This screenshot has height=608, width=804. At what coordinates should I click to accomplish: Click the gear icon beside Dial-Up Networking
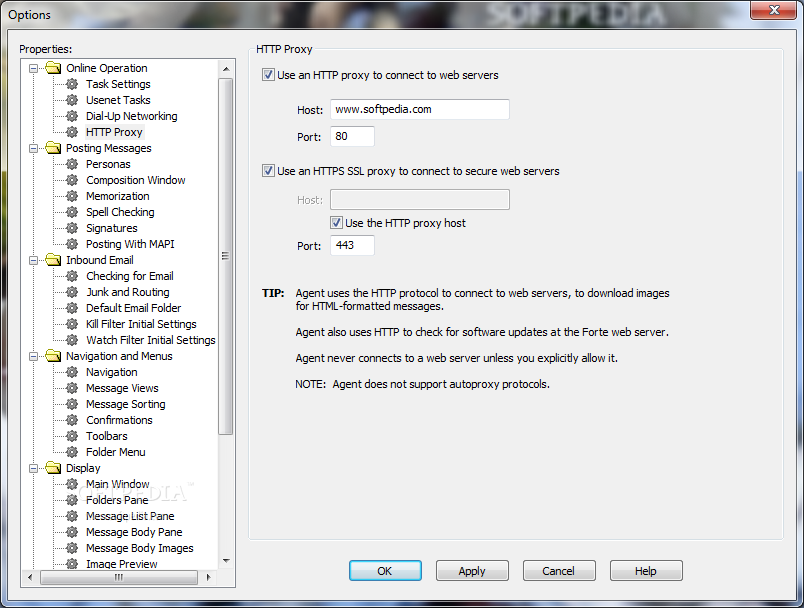tap(72, 116)
